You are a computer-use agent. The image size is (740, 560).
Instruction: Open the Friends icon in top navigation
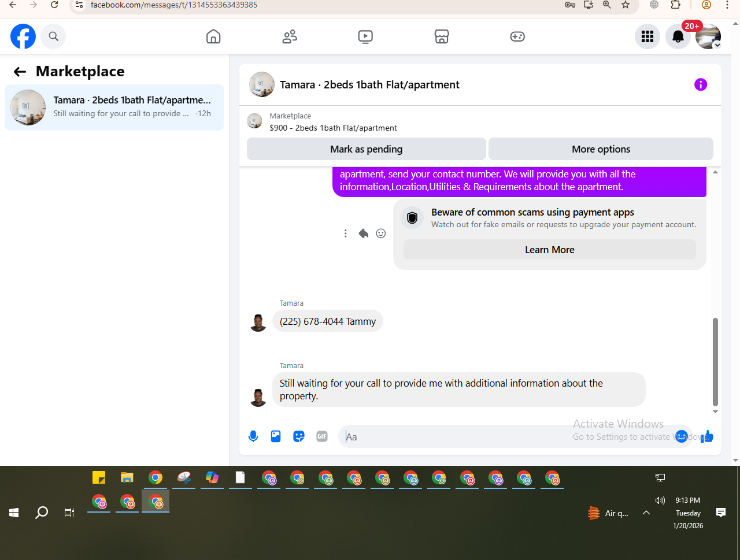tap(290, 36)
